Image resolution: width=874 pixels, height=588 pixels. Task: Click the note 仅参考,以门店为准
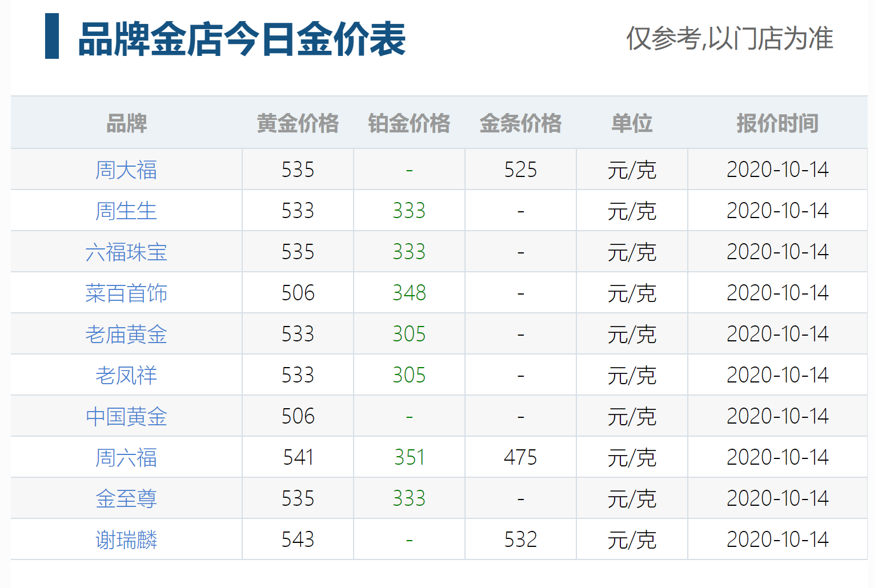[x=729, y=38]
